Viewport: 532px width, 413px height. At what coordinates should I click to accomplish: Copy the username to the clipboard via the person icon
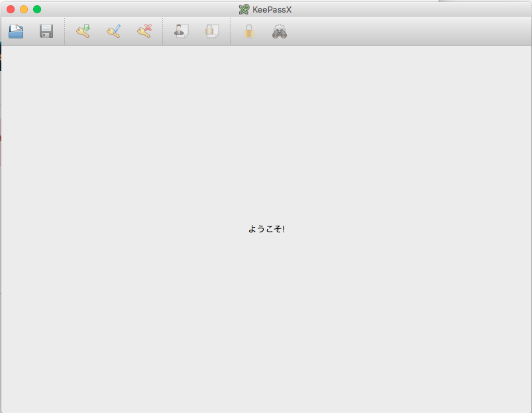click(181, 31)
